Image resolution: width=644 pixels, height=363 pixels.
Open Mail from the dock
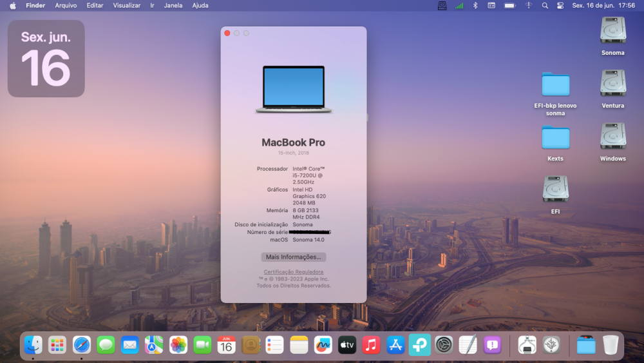point(130,345)
